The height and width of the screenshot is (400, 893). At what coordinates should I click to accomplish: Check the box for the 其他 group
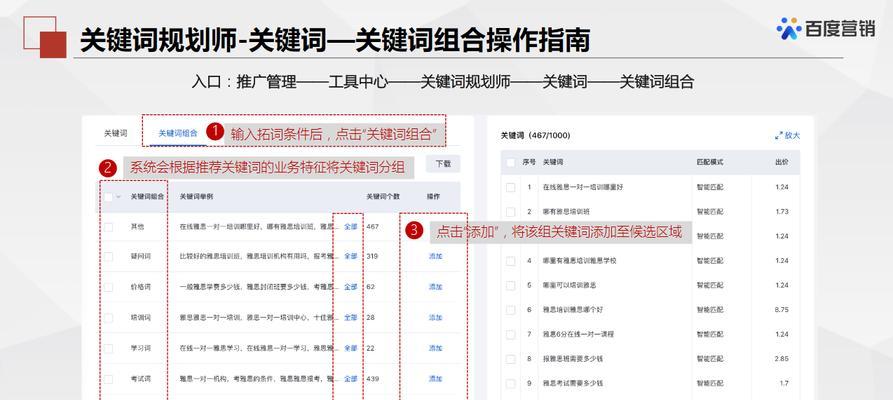pos(108,227)
